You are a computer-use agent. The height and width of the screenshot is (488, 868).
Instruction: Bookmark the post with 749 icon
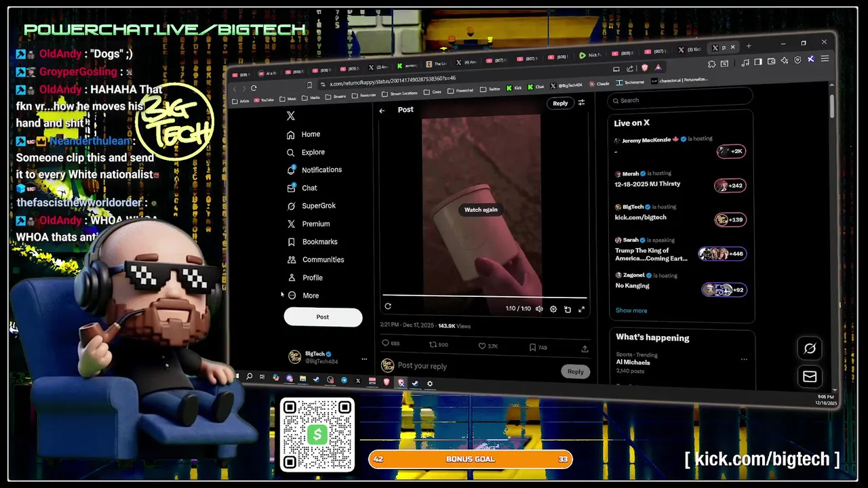(x=532, y=348)
